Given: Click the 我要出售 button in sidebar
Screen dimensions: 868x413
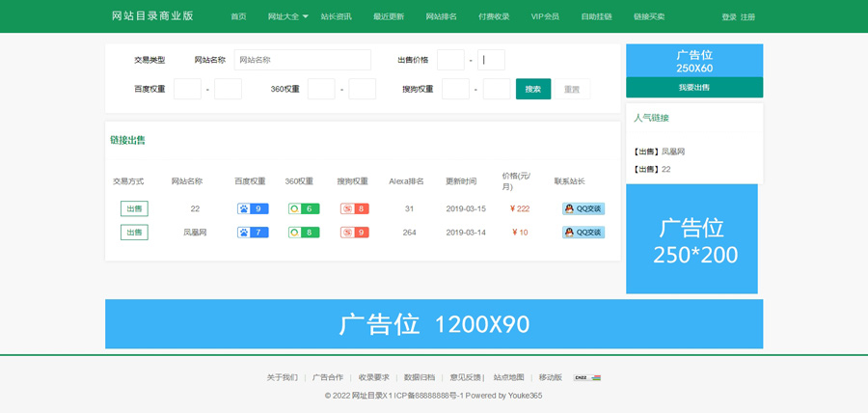Looking at the screenshot, I should pos(693,88).
